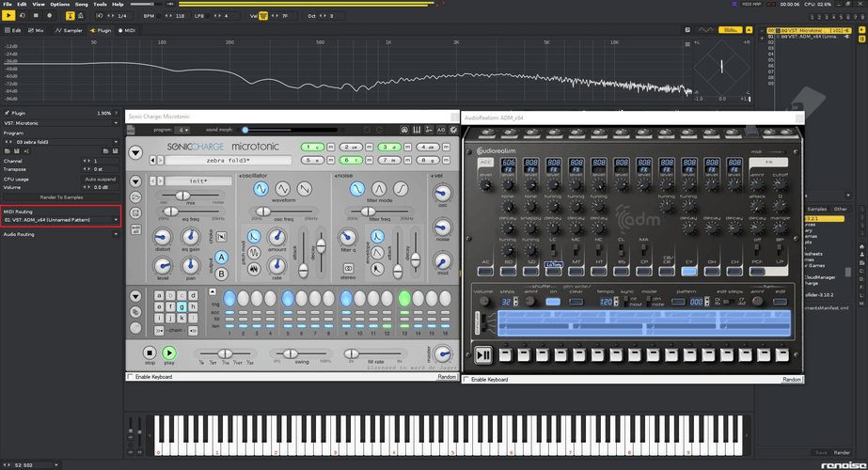
Task: Choose noise pitch mod mode in Microtonic
Action: (254, 269)
